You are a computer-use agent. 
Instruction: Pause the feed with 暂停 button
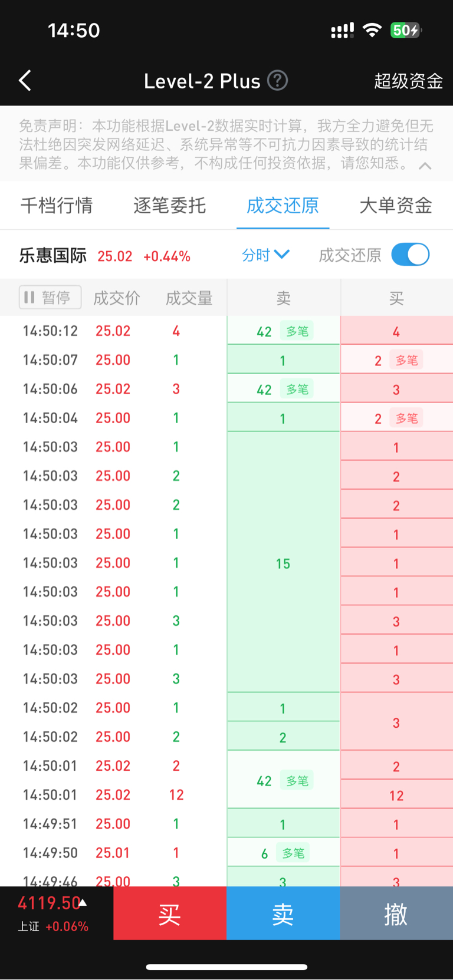[50, 297]
